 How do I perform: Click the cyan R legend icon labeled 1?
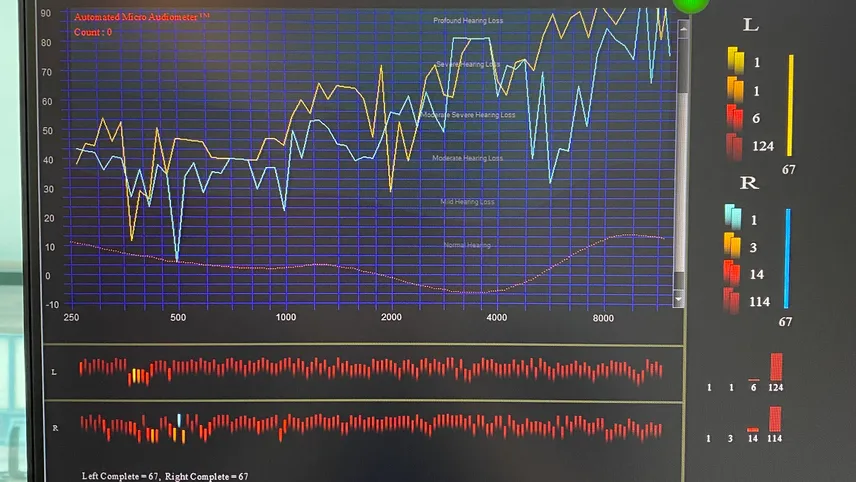point(733,217)
